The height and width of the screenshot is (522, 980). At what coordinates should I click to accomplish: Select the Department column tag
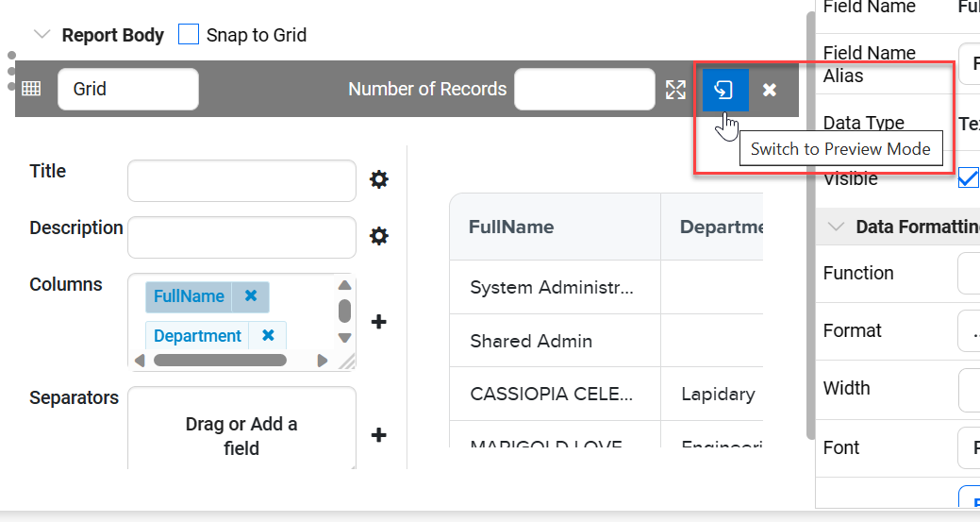[197, 336]
